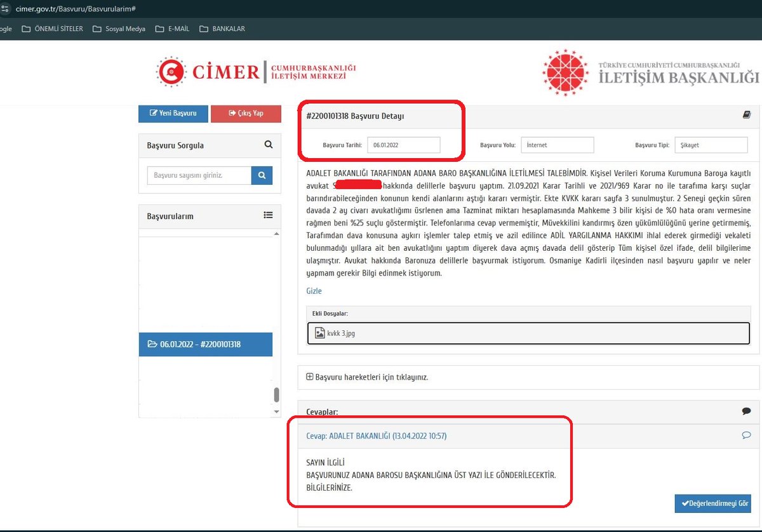Screen dimensions: 762x532
Task: Open the ÖNEMLİ SİTELER bookmark folder
Action: coord(52,29)
